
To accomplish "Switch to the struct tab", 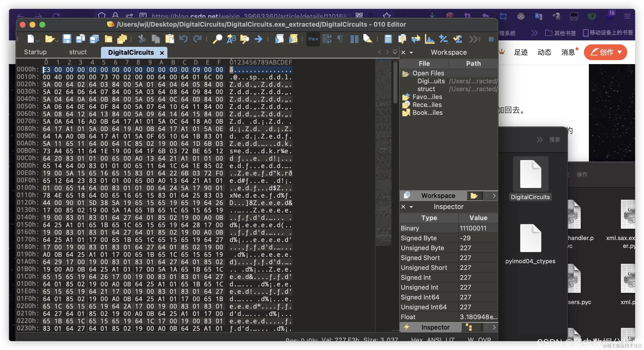I will [78, 52].
